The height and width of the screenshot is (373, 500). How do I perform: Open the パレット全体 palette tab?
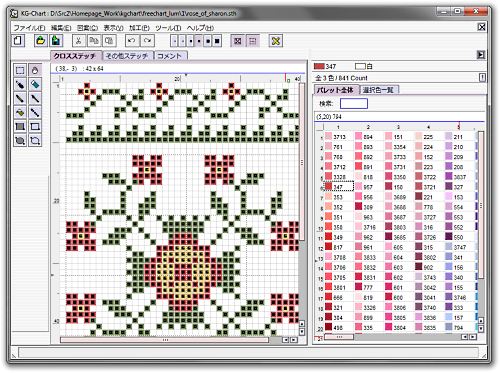point(336,90)
